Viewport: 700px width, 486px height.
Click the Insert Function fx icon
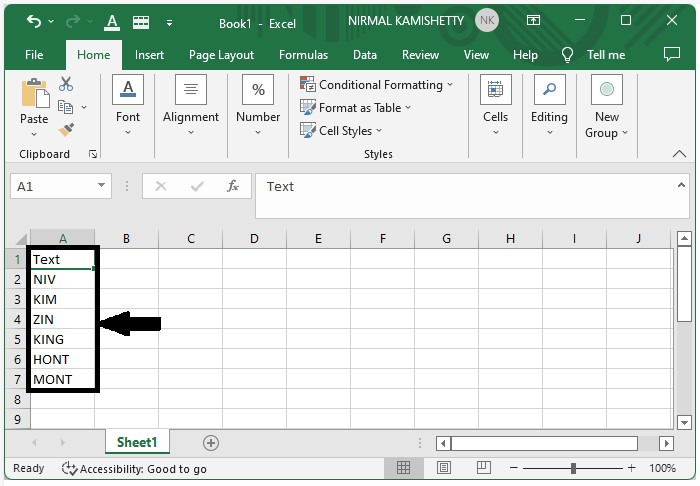pos(233,186)
